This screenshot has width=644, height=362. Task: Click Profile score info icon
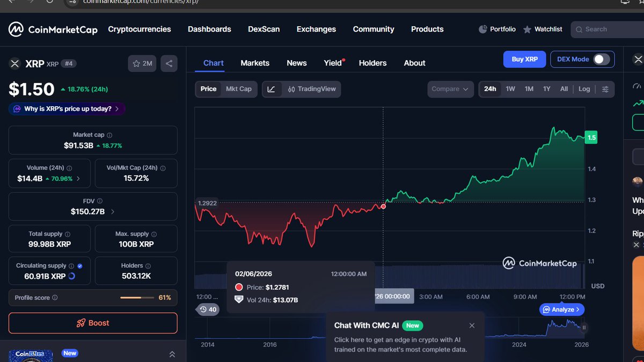pos(55,298)
